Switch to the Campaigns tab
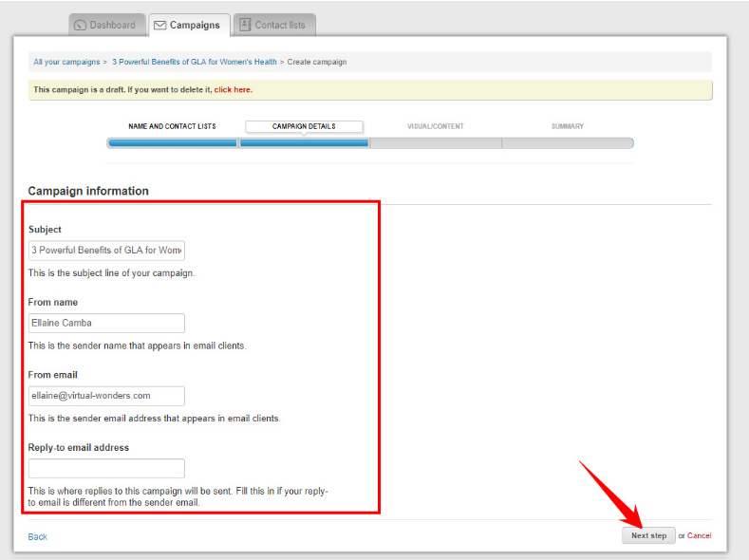Viewport: 749px width, 560px height. tap(189, 25)
